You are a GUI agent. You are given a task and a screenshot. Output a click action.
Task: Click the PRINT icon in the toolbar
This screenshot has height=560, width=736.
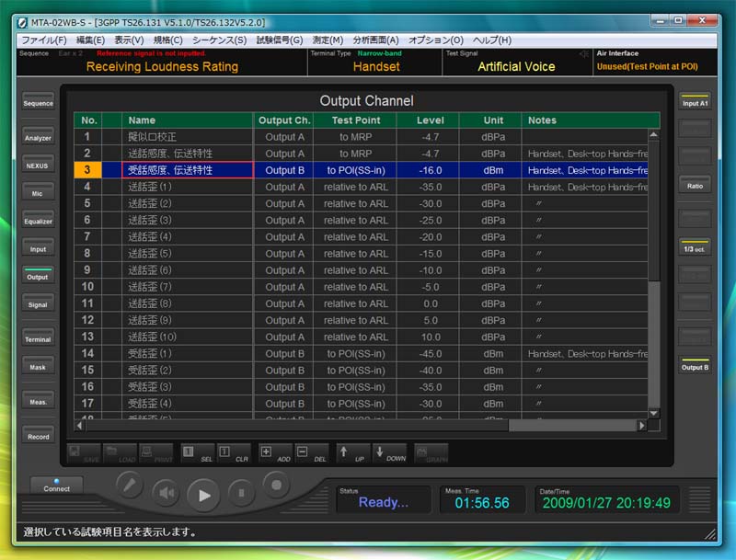point(155,453)
